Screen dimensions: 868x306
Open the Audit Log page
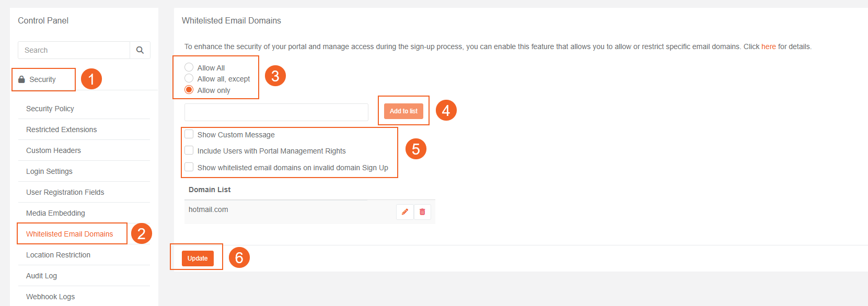coord(42,276)
